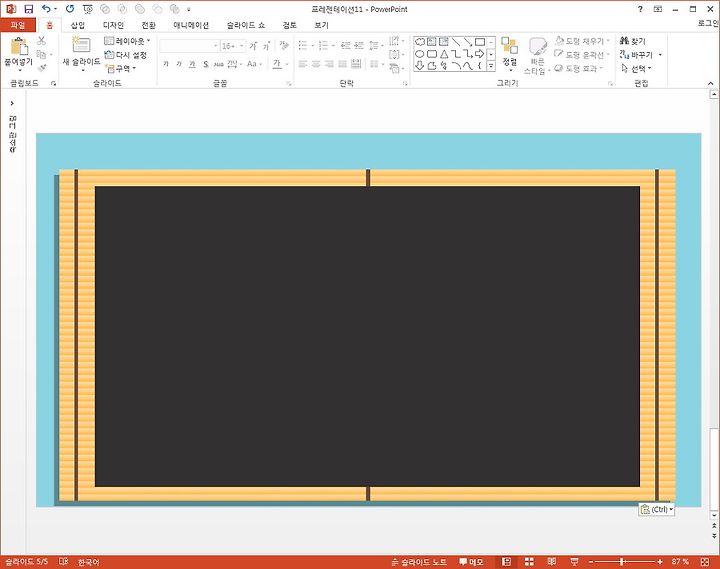Increase font size with larger 가 icon
The width and height of the screenshot is (720, 569).
[253, 46]
